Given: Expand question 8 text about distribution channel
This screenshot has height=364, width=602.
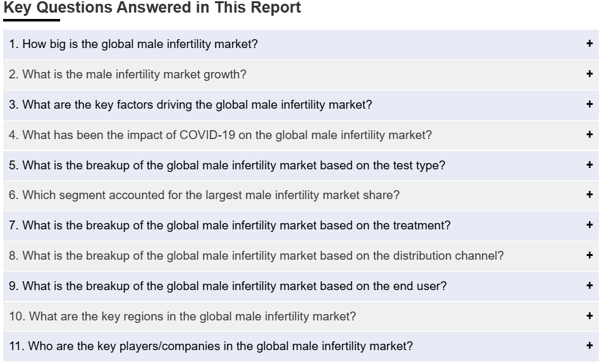Looking at the screenshot, I should point(256,256).
